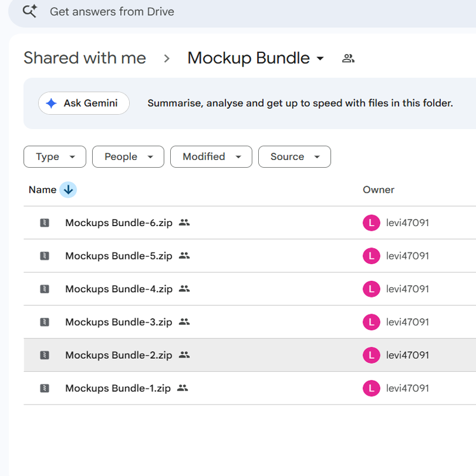Select the zip icon of Mockups Bundle-6.zip

(x=45, y=223)
